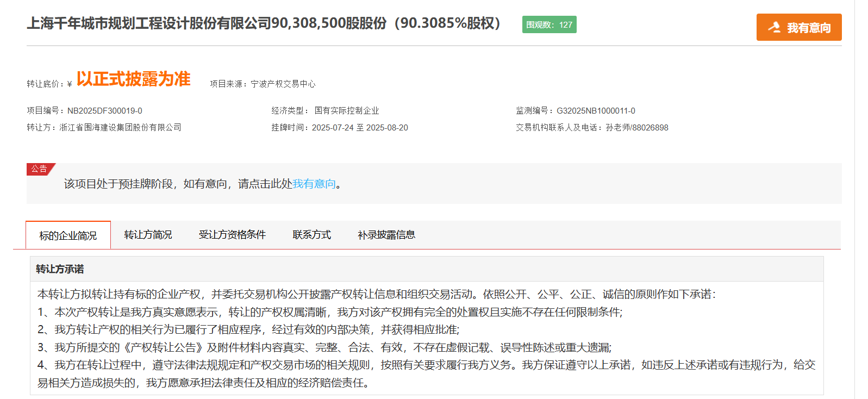The width and height of the screenshot is (868, 399).
Task: Click the green 围观数: 127 badge
Action: pyautogui.click(x=549, y=24)
